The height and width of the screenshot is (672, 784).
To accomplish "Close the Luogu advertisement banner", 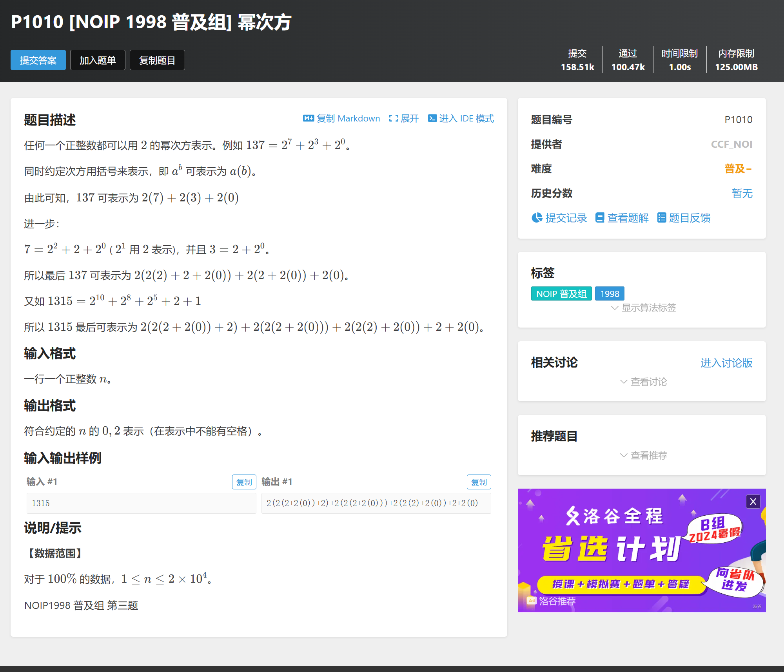I will 753,502.
